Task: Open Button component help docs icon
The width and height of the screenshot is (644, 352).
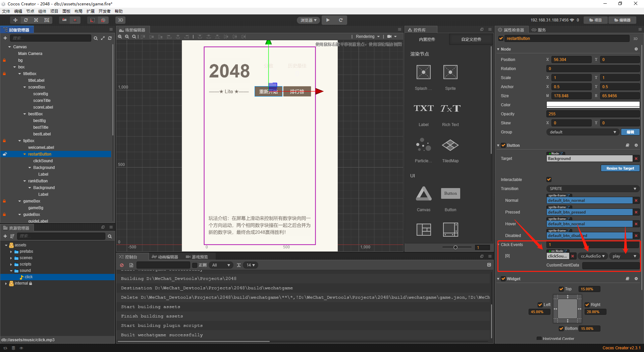Action: (x=627, y=145)
